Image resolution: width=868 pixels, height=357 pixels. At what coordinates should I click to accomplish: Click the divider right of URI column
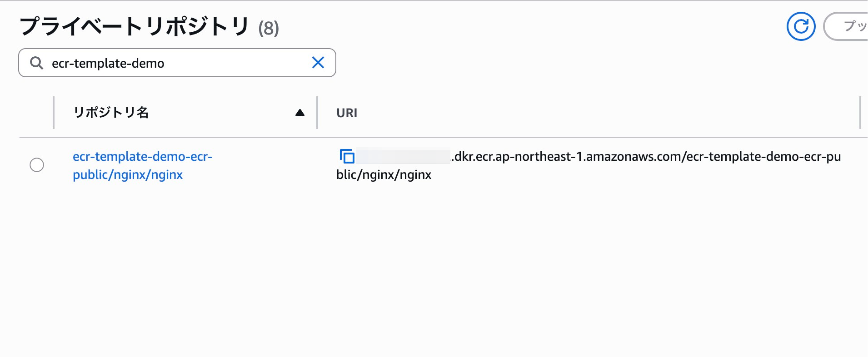pyautogui.click(x=860, y=113)
